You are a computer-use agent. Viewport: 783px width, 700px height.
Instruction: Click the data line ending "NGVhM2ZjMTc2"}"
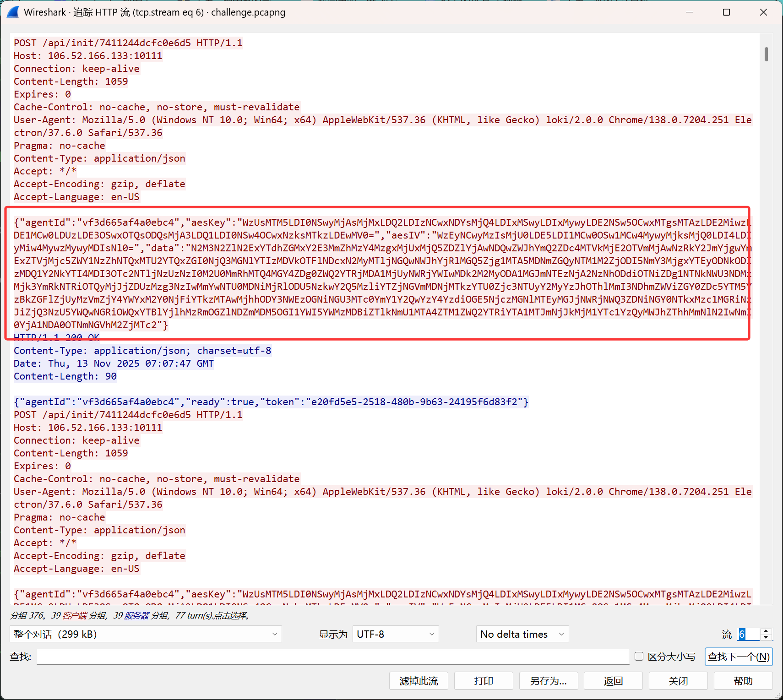tap(91, 325)
